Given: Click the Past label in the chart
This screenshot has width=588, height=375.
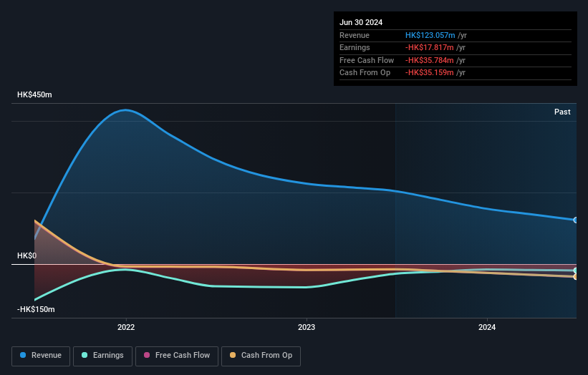Looking at the screenshot, I should tap(562, 112).
